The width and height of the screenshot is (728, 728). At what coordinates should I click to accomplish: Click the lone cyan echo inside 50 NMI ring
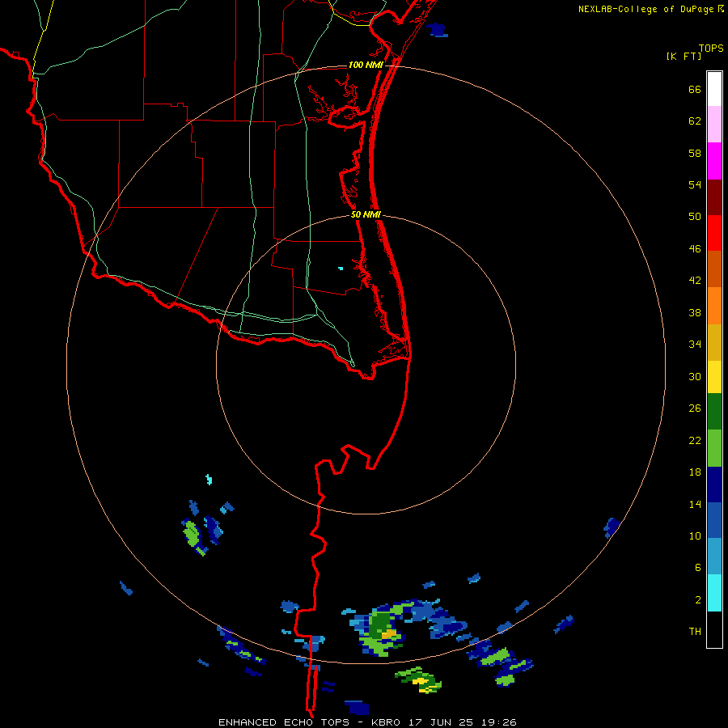(341, 269)
